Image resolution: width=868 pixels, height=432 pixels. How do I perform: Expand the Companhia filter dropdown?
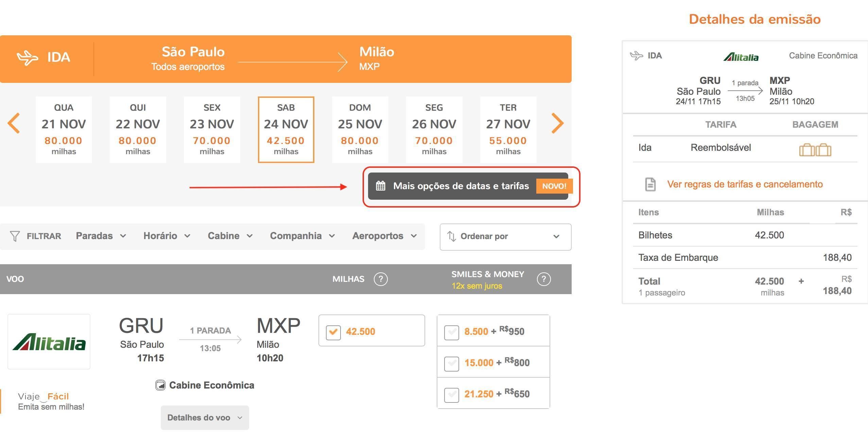point(302,236)
